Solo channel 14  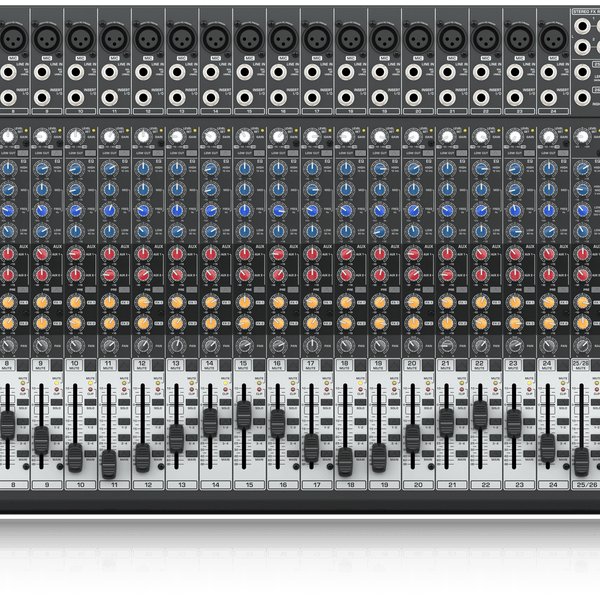[x=225, y=402]
